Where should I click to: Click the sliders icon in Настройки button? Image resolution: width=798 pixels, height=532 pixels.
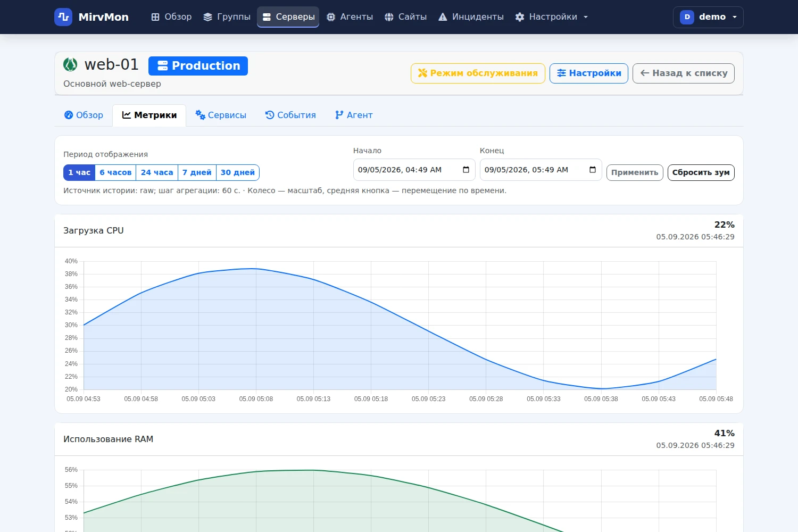pyautogui.click(x=561, y=73)
